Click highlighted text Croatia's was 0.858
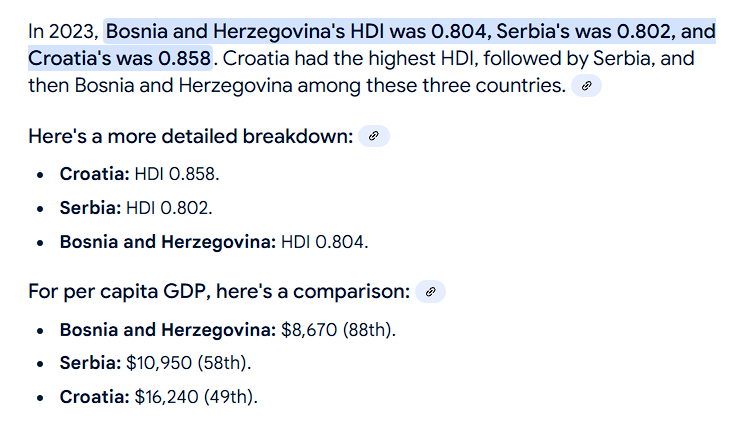This screenshot has height=440, width=730. (x=119, y=58)
